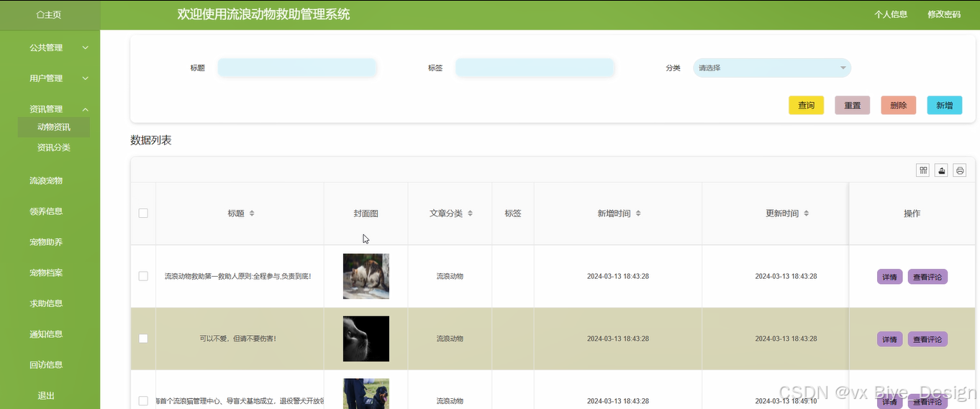Viewport: 980px width, 409px height.
Task: Open 回访信息 in sidebar
Action: pyautogui.click(x=46, y=364)
